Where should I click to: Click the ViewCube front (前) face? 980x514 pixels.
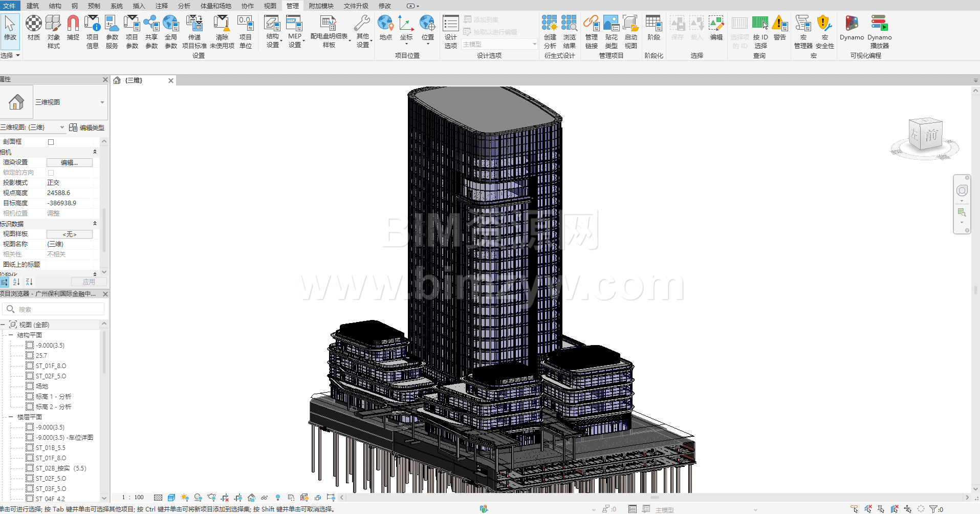point(931,136)
